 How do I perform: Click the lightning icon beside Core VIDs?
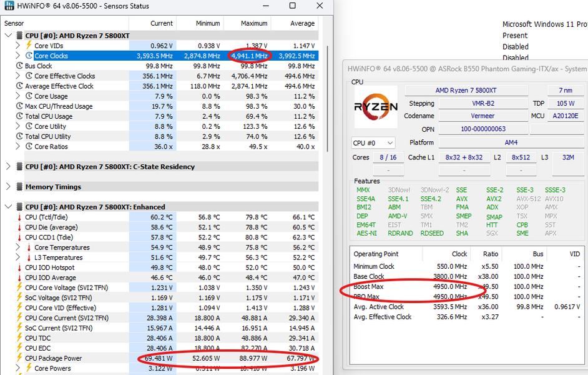(x=29, y=46)
